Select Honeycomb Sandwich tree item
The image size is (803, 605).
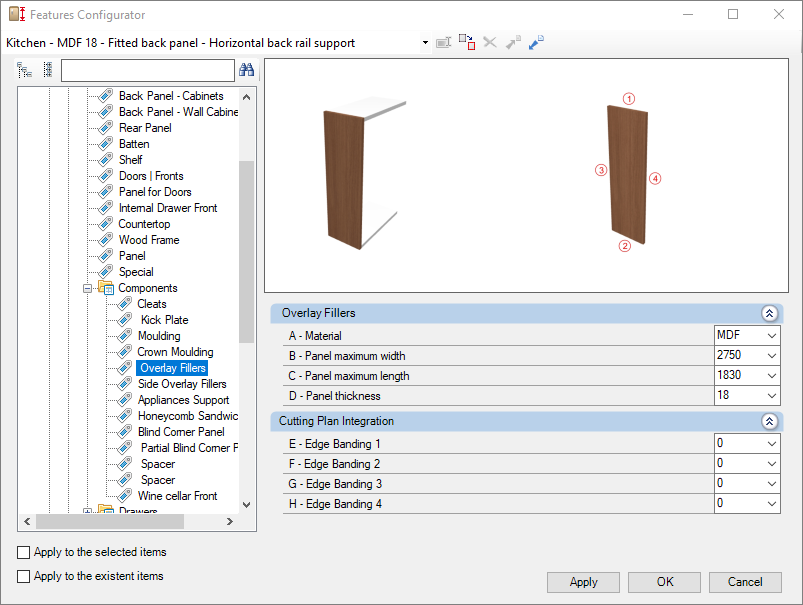(x=187, y=415)
